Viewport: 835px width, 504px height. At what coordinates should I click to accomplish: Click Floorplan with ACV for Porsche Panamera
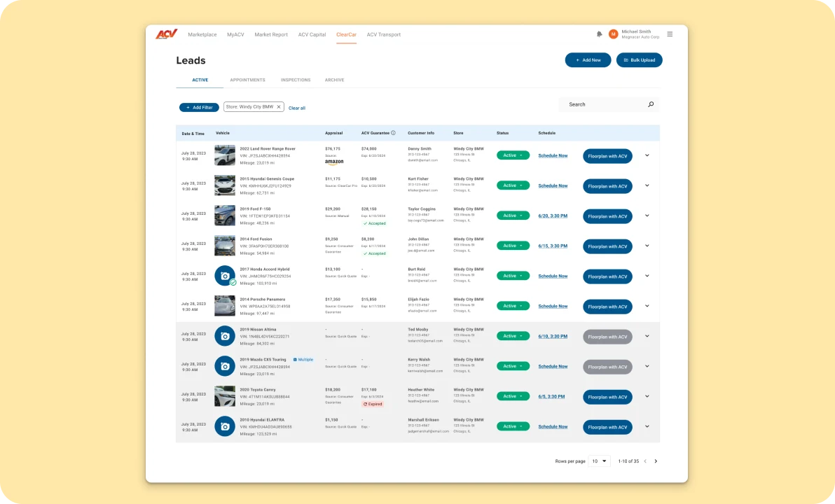607,307
